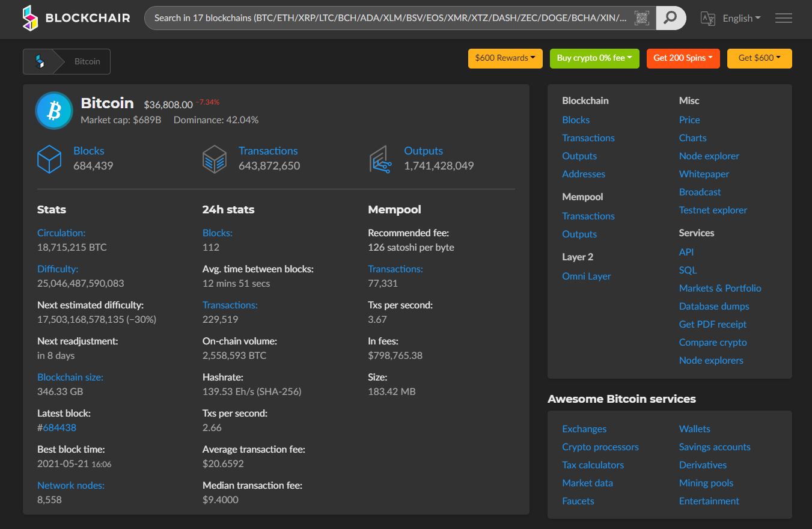The width and height of the screenshot is (812, 529).
Task: Open the API services link
Action: tap(686, 252)
